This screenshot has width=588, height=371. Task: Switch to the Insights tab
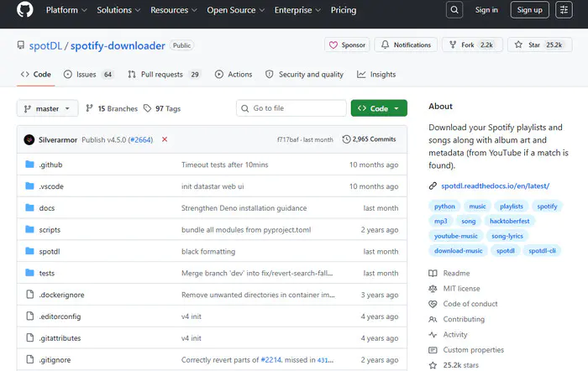(376, 75)
